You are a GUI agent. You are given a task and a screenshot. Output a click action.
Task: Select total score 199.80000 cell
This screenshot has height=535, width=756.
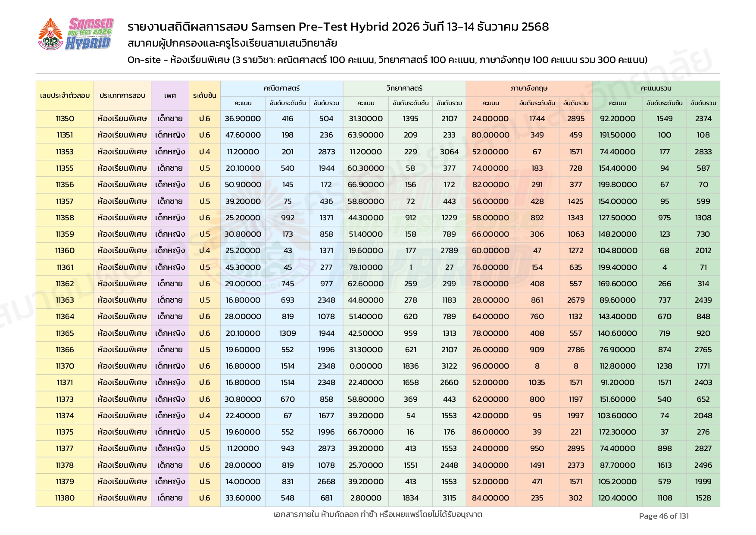point(617,185)
